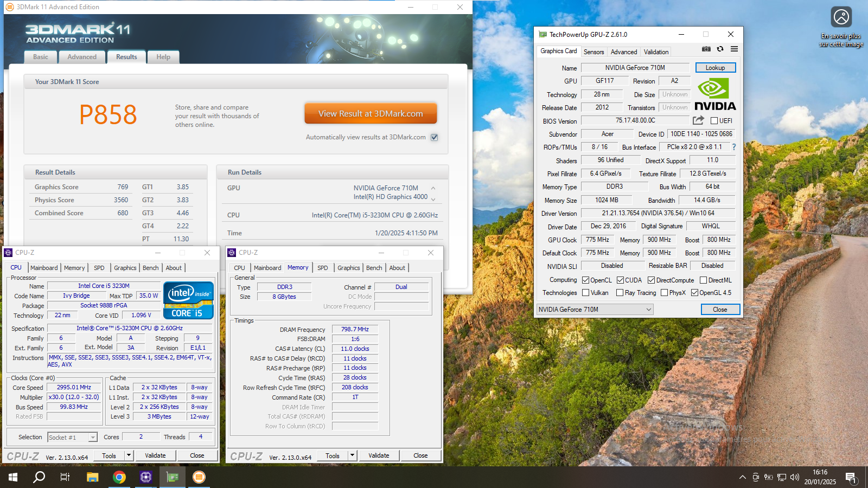Toggle Ray Tracing checkbox
This screenshot has height=488, width=868.
tap(620, 293)
